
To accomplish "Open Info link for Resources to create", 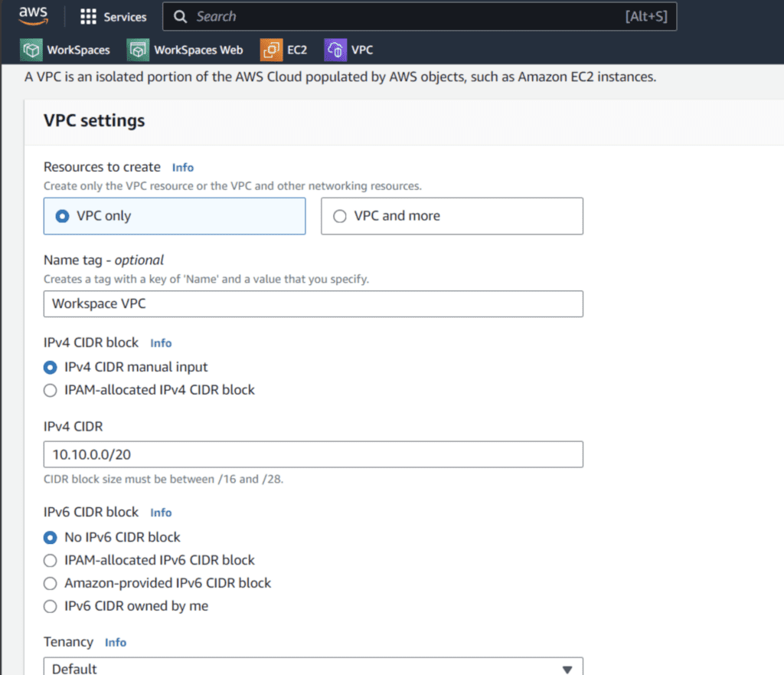I will click(x=183, y=168).
